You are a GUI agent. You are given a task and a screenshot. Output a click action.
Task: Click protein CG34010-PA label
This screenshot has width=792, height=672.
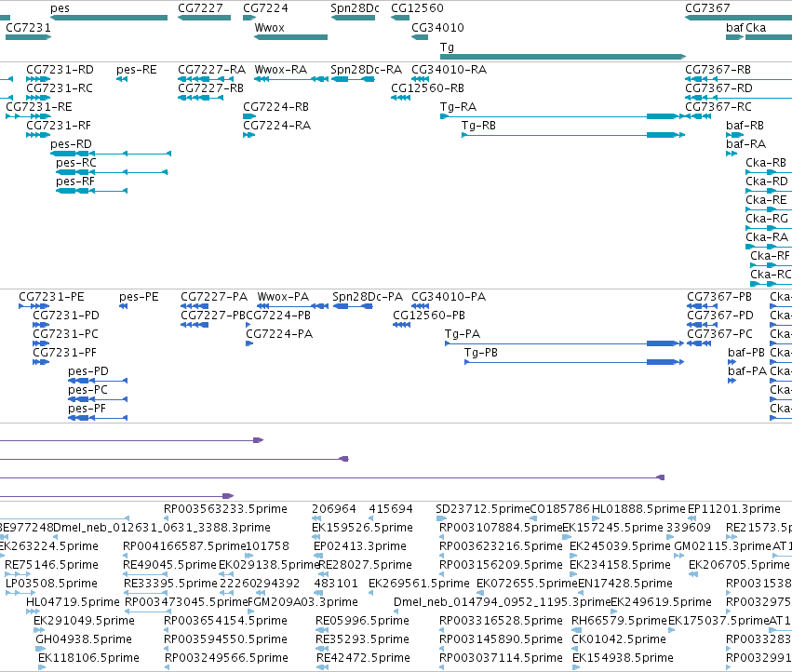tap(449, 297)
